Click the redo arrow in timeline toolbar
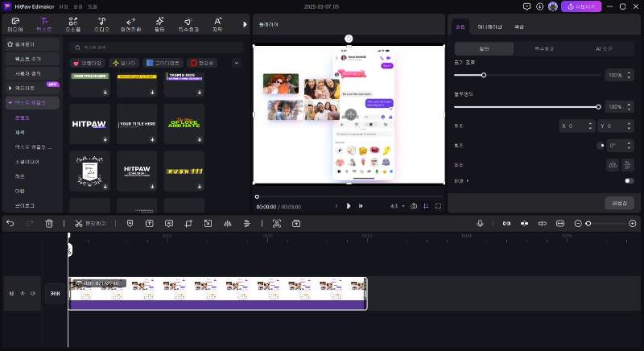The image size is (644, 351). [30, 223]
